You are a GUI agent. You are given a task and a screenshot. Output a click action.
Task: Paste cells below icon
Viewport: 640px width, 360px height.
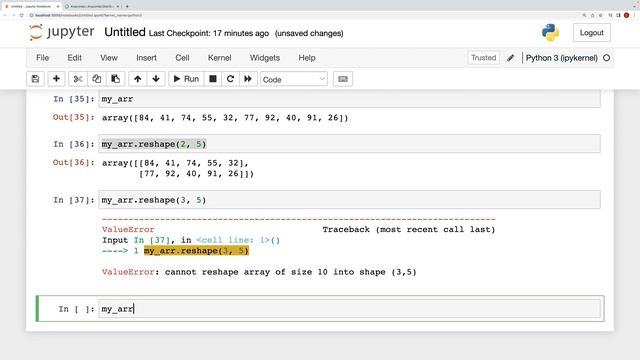(116, 79)
